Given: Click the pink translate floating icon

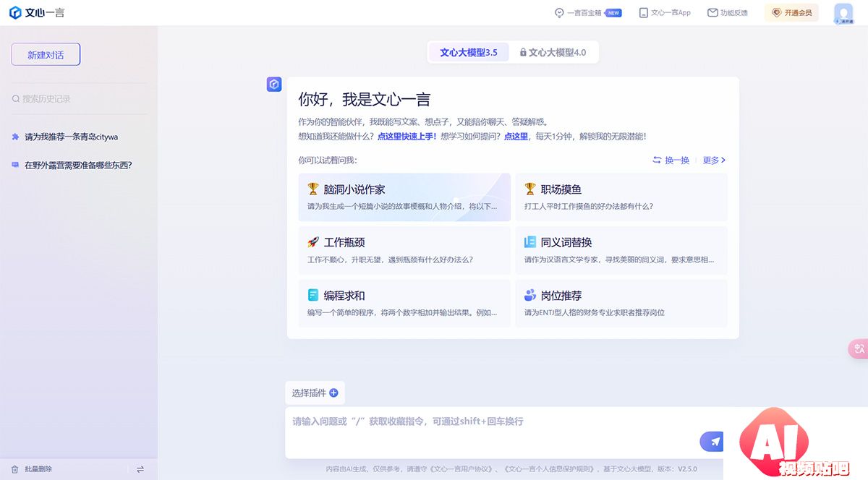Looking at the screenshot, I should (859, 349).
